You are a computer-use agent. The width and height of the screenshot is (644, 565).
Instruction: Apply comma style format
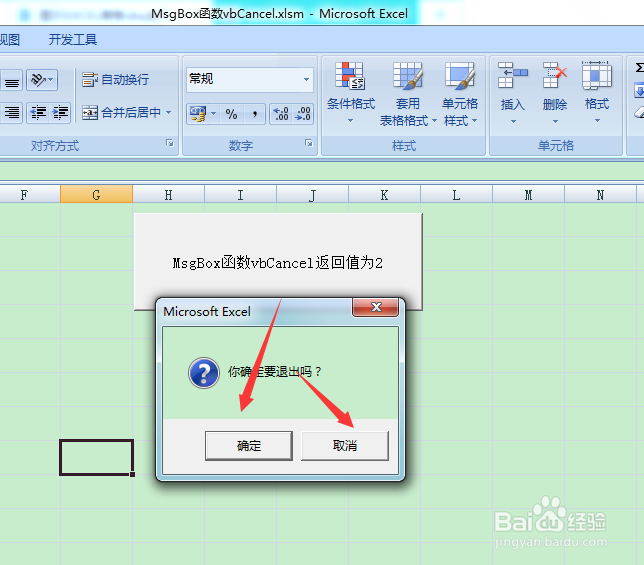pyautogui.click(x=255, y=114)
